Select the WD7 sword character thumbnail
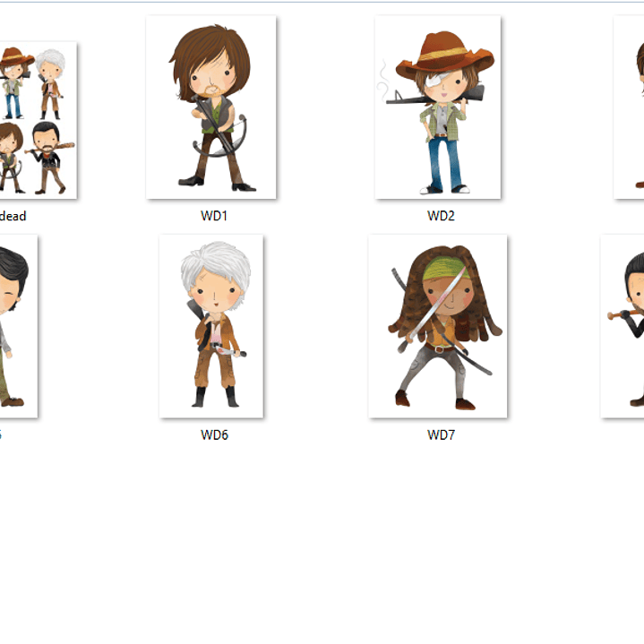The height and width of the screenshot is (644, 644). pos(438,326)
